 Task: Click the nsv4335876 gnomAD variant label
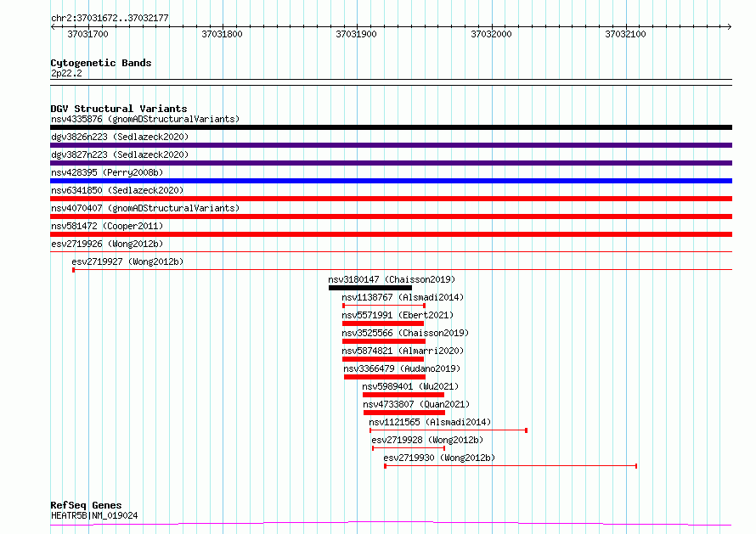pyautogui.click(x=145, y=119)
